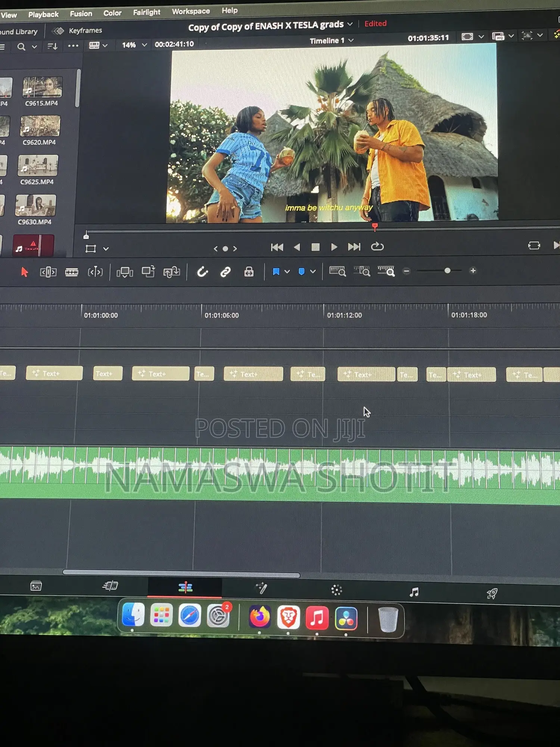Jump to the last frame
The image size is (560, 747).
tap(354, 247)
